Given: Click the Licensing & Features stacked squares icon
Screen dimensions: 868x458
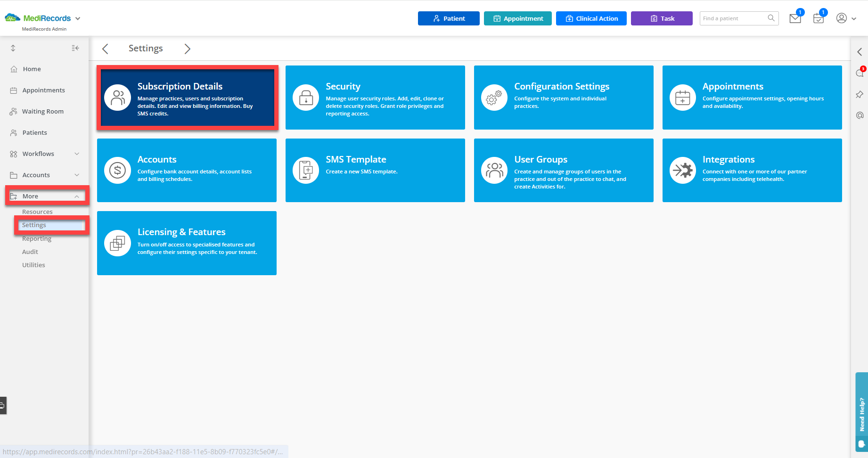Looking at the screenshot, I should pyautogui.click(x=117, y=243).
